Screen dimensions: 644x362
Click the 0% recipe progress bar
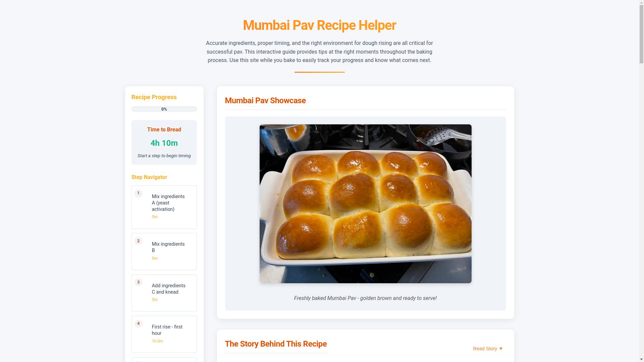coord(164,109)
